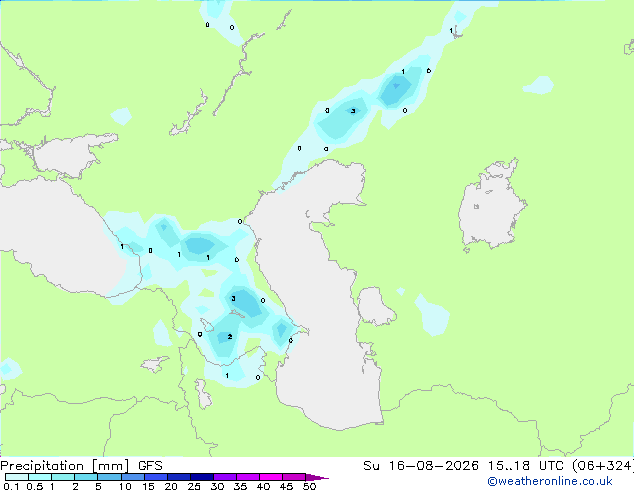Click the legend label '35'

coord(240,486)
